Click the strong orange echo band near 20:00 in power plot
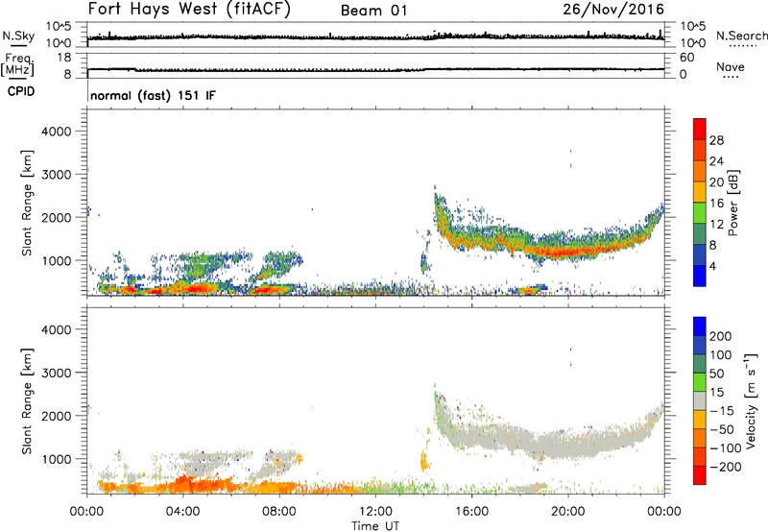The width and height of the screenshot is (768, 532). pyautogui.click(x=568, y=252)
